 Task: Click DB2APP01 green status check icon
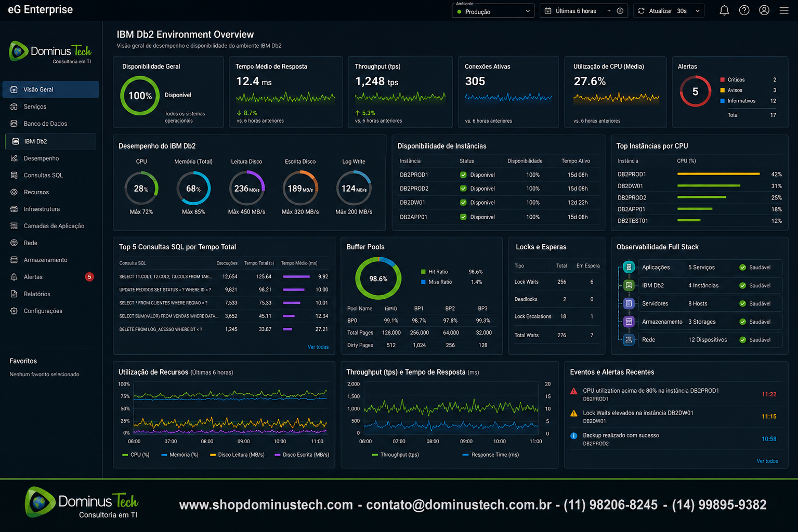[x=463, y=217]
